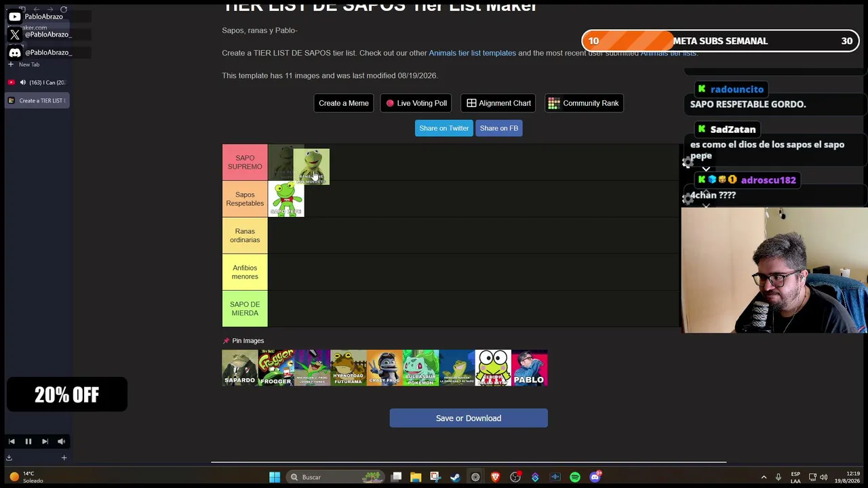This screenshot has width=868, height=488.
Task: Pick the Hypnotoad Futurama image
Action: (349, 367)
